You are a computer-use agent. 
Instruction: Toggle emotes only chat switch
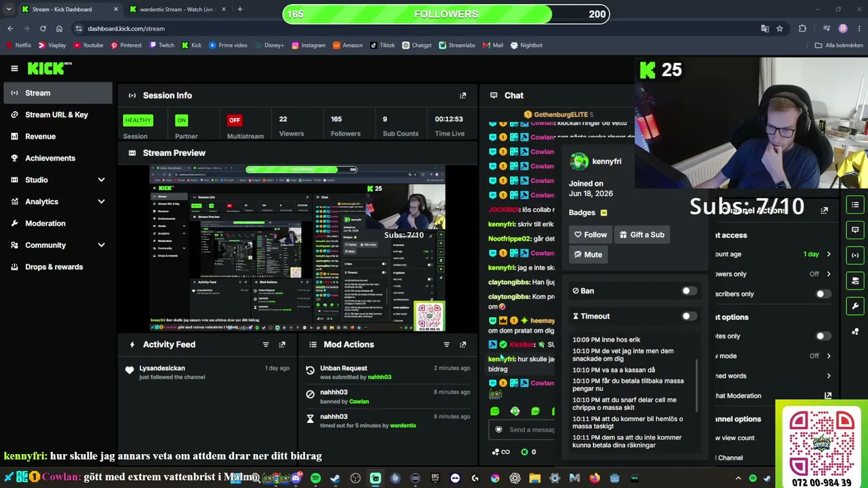pyautogui.click(x=823, y=336)
